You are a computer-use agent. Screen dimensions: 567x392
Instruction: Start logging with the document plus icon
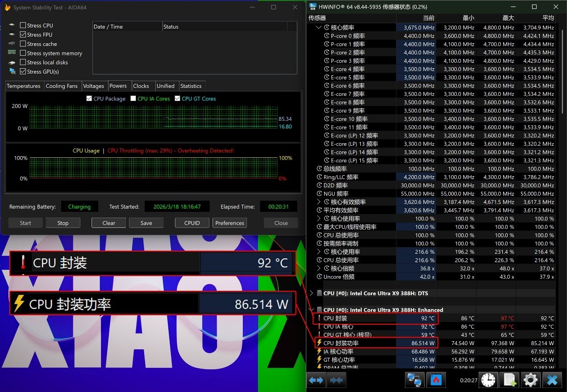pos(509,380)
